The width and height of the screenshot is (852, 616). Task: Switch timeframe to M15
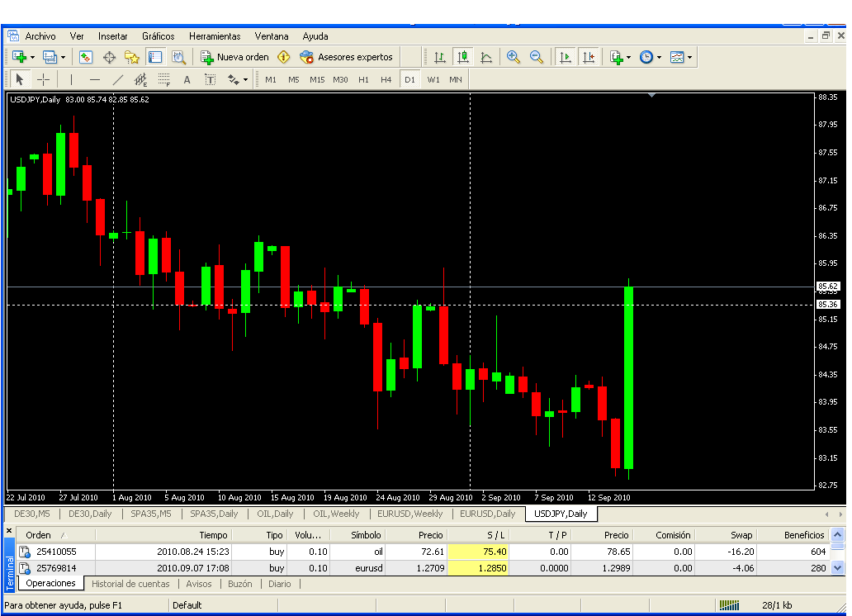(317, 80)
